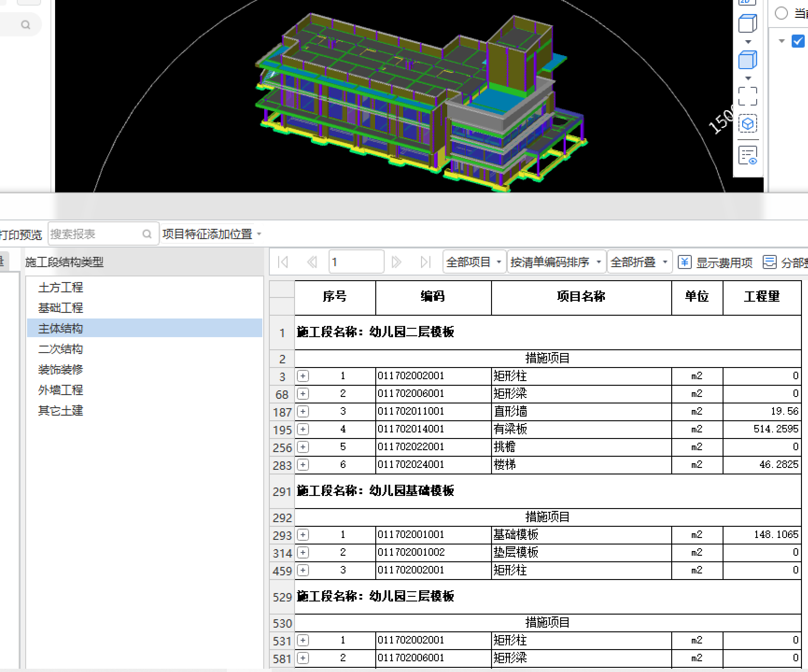The image size is (808, 672).
Task: Go to next page icon
Action: pos(396,262)
